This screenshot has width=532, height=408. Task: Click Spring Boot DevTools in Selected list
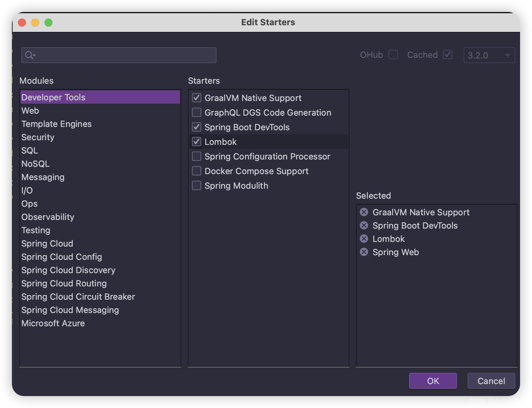(x=415, y=226)
